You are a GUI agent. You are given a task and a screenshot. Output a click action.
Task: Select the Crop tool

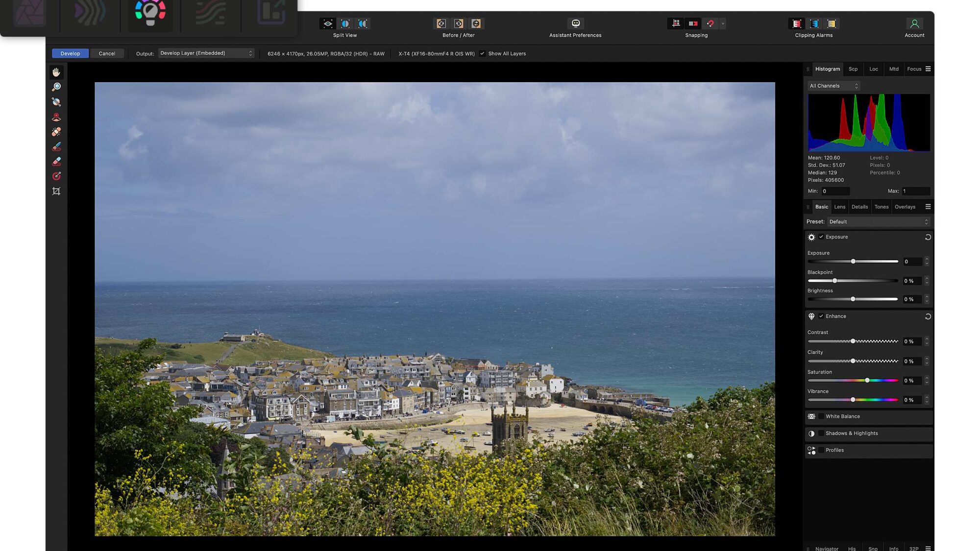point(56,191)
